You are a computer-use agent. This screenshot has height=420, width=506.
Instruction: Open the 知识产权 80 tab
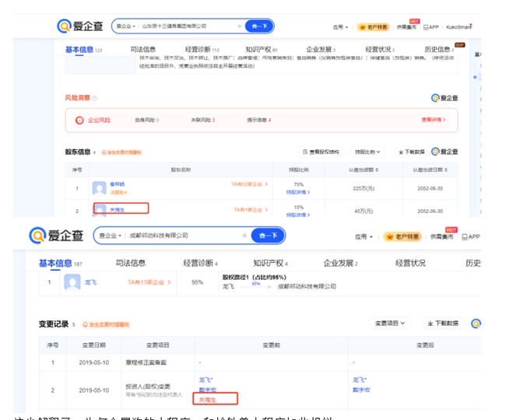click(260, 49)
